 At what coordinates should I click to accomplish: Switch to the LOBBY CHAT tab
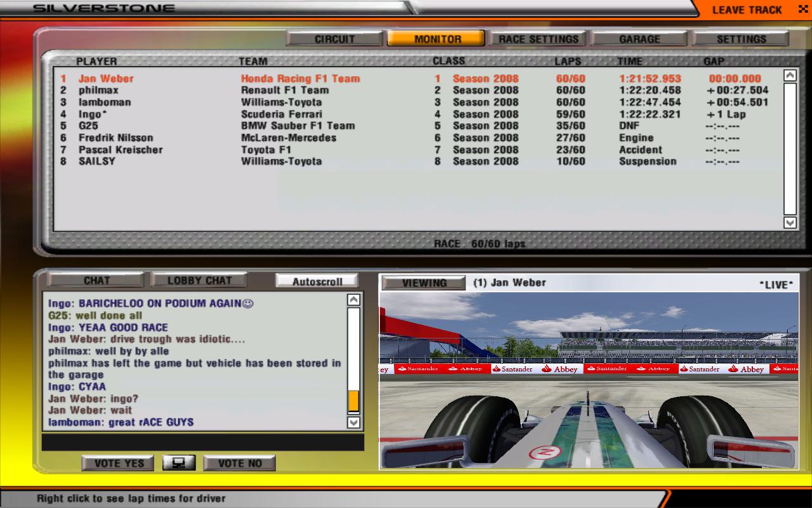point(199,280)
